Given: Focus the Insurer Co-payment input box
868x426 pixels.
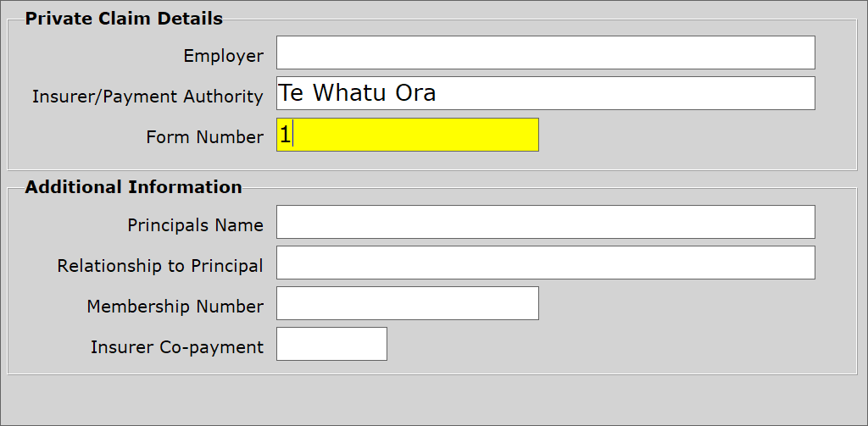Looking at the screenshot, I should point(331,344).
